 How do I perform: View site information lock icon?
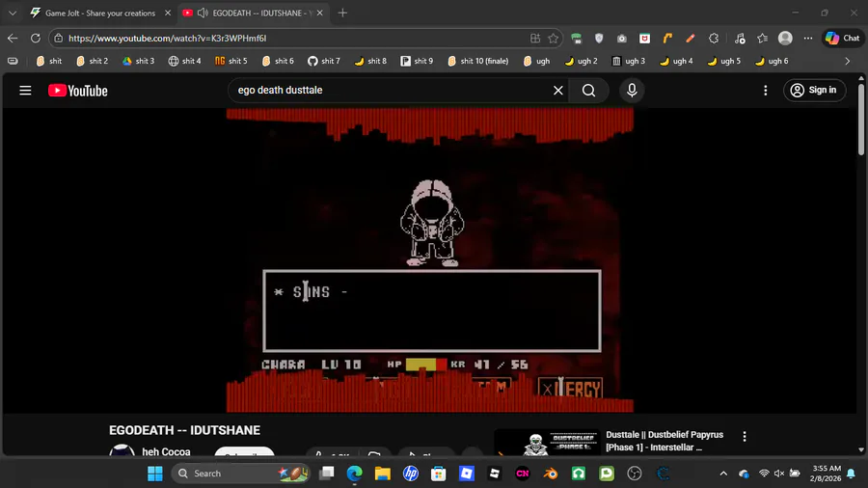[x=59, y=39]
